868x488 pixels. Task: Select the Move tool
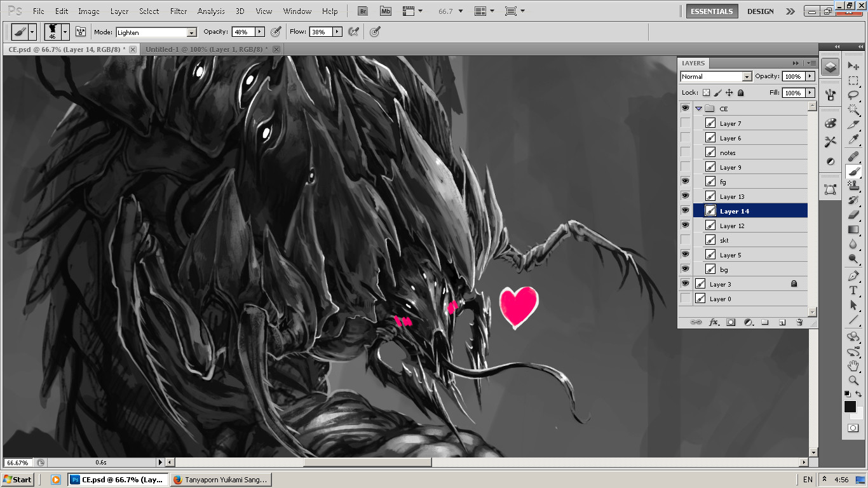pos(853,66)
